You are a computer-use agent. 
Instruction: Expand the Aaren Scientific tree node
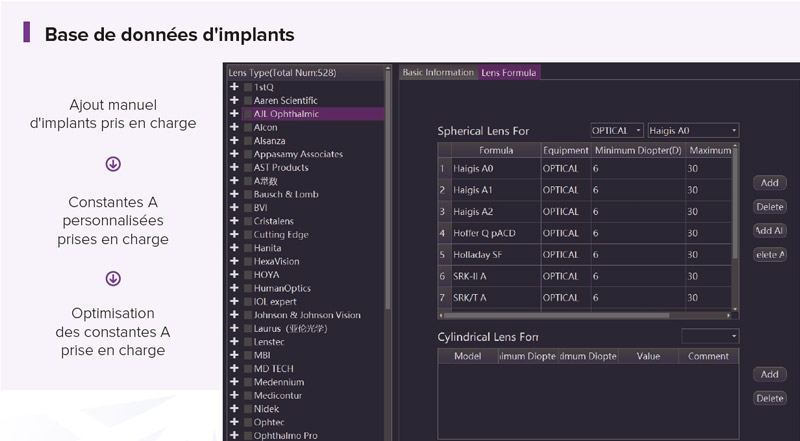tap(234, 100)
